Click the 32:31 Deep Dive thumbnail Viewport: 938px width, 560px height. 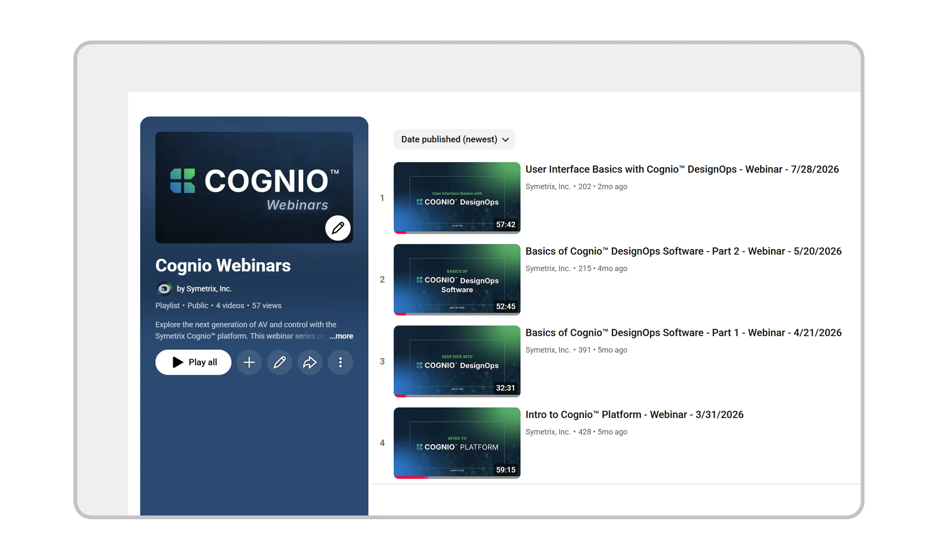(x=457, y=361)
